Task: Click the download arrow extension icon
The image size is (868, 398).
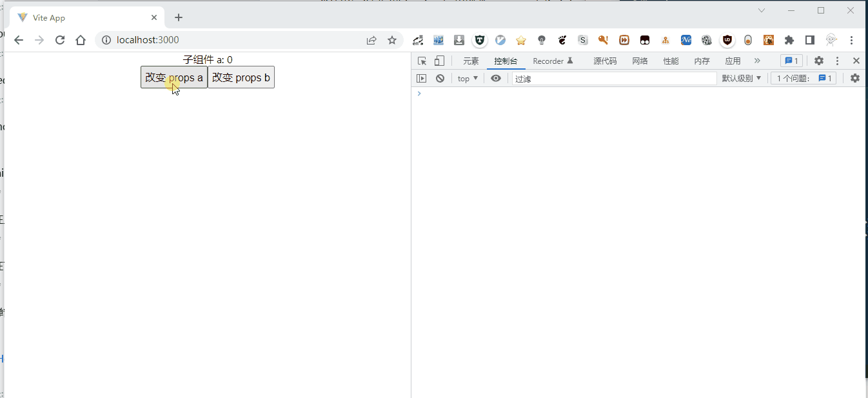Action: pyautogui.click(x=459, y=40)
